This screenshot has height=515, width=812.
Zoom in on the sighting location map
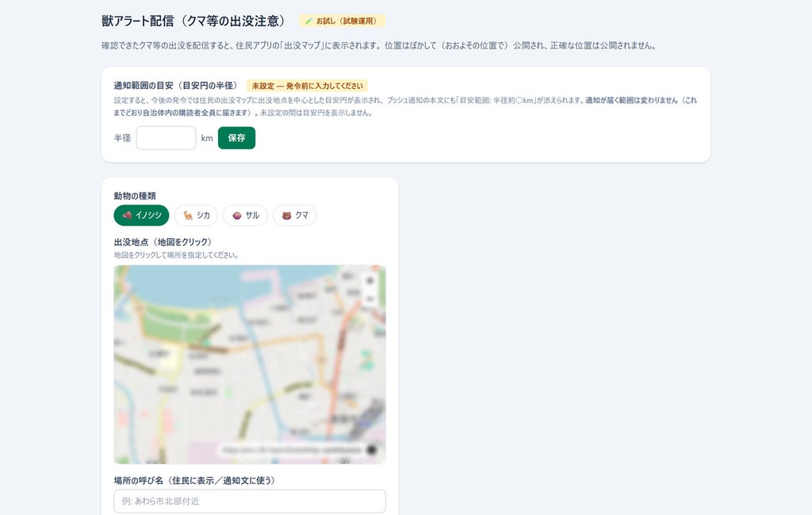(370, 281)
